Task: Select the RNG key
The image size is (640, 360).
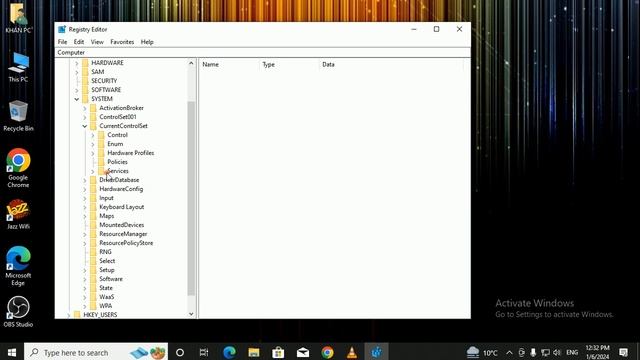Action: [x=105, y=252]
